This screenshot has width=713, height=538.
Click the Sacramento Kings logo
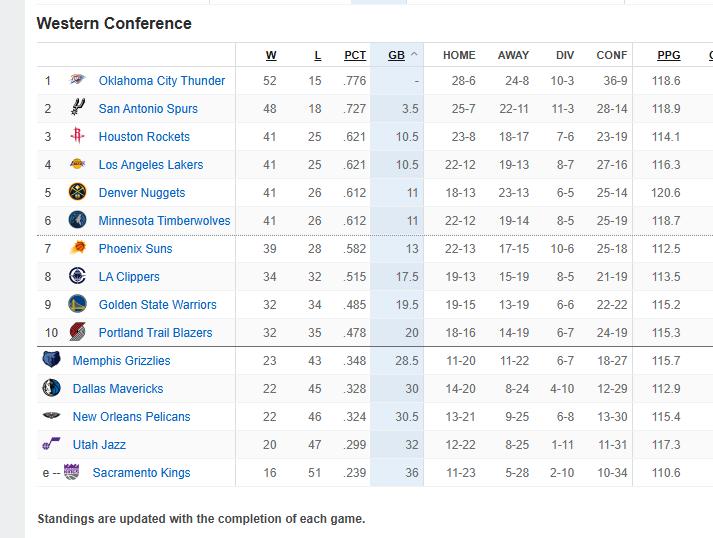(x=71, y=473)
